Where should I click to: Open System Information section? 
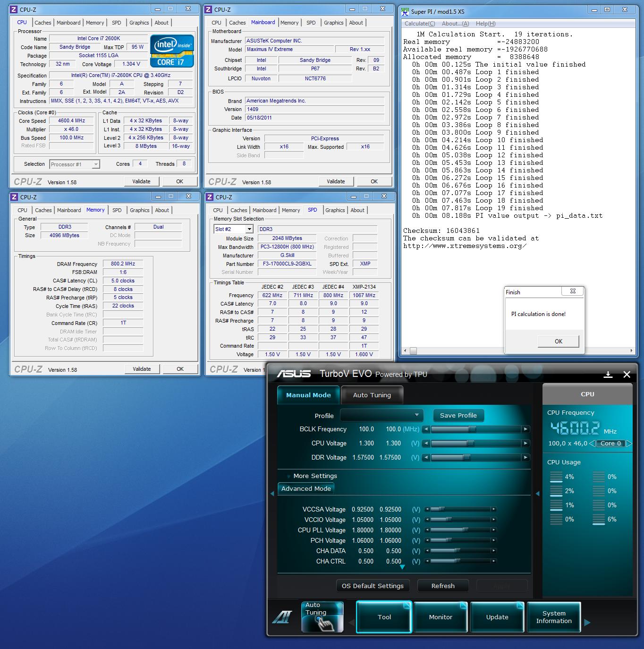coord(554,617)
